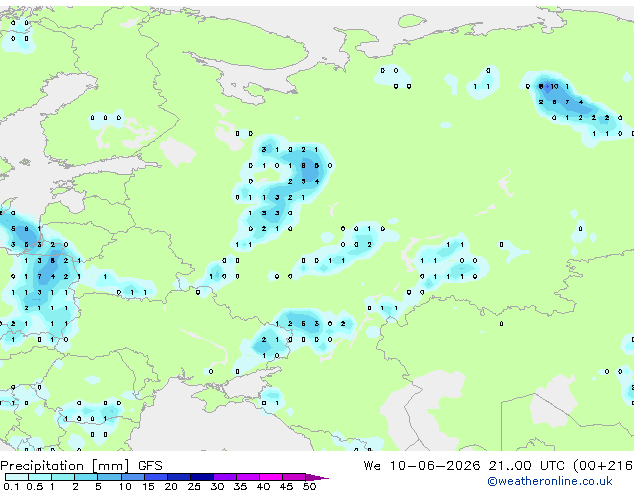The image size is (634, 490).
Task: Select the 5–10 mm light blue legend swatch
Action: pos(109,477)
